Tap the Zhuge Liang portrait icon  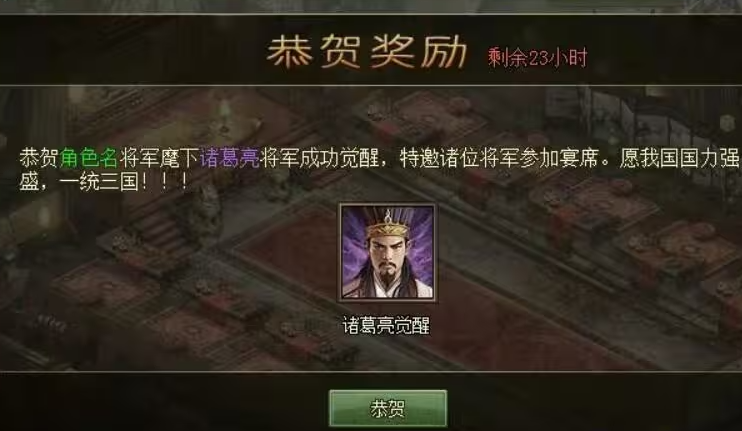click(388, 253)
